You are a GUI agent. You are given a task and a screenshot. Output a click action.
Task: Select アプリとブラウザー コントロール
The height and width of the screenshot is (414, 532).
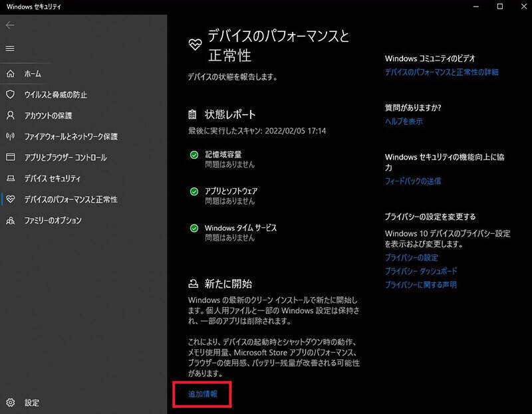(65, 157)
